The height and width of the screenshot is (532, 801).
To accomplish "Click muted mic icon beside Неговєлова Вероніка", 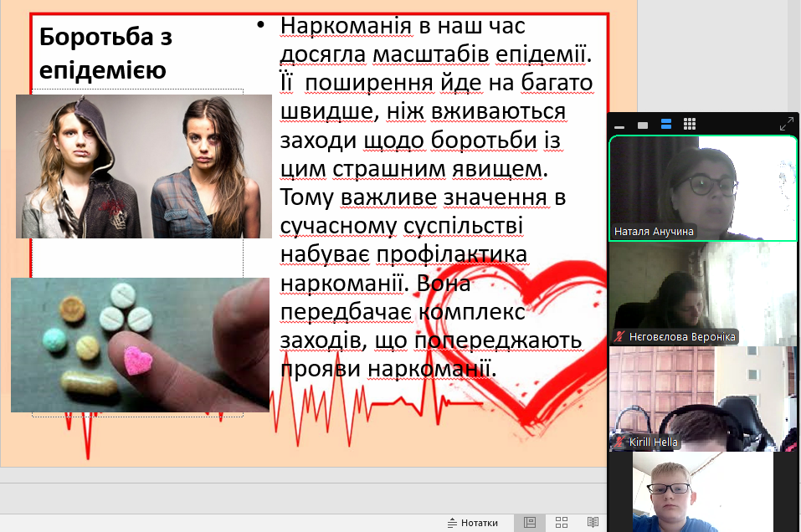I will (x=619, y=336).
